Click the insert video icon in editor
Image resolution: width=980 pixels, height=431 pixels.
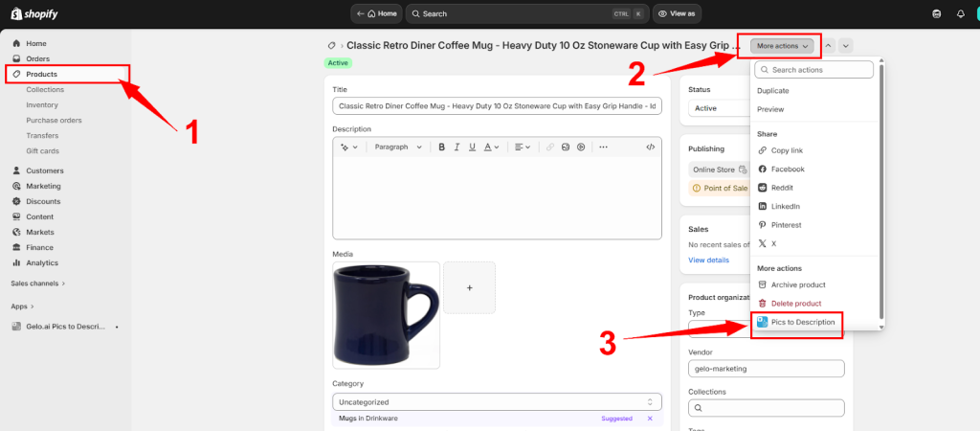581,147
